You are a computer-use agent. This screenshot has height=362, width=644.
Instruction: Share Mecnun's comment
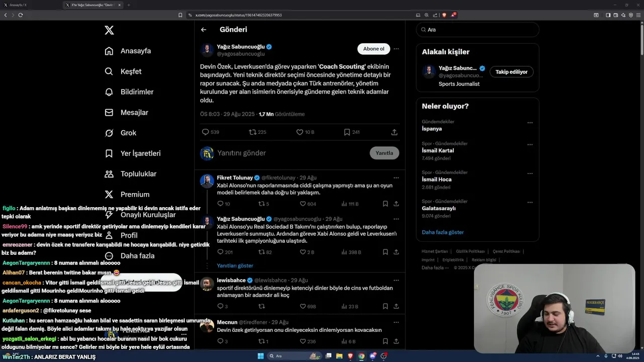click(396, 341)
